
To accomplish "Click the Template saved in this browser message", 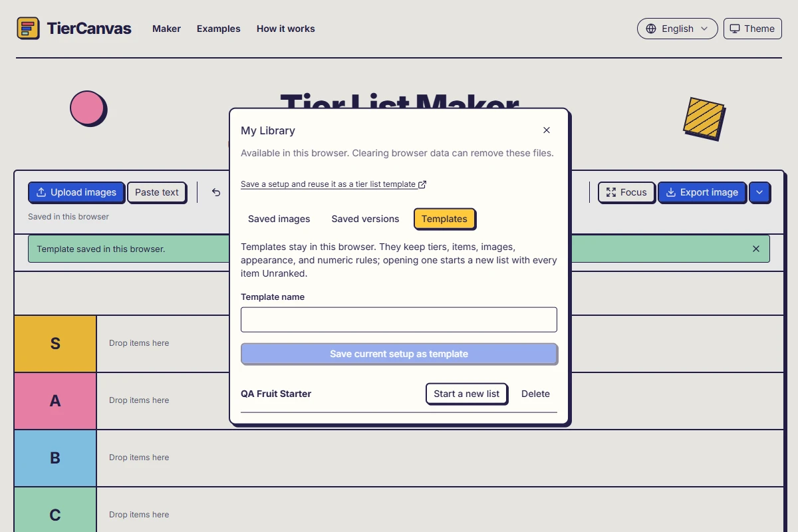I will 101,249.
